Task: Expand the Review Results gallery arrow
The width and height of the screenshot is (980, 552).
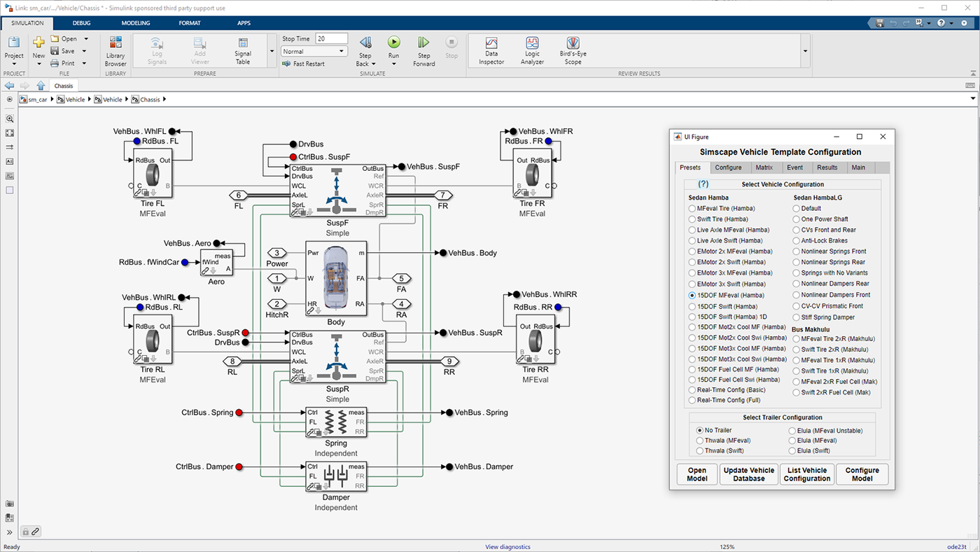Action: 805,51
